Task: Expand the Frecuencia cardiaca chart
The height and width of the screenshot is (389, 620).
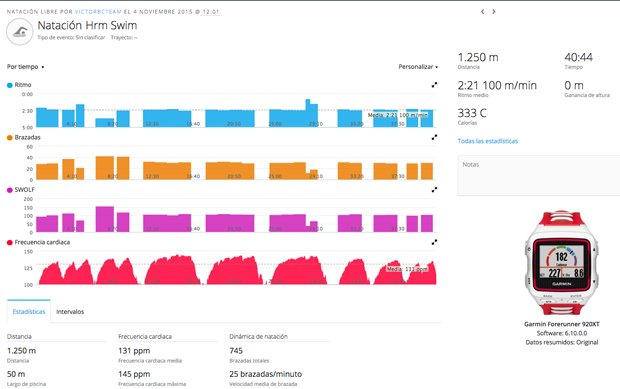Action: click(x=434, y=242)
